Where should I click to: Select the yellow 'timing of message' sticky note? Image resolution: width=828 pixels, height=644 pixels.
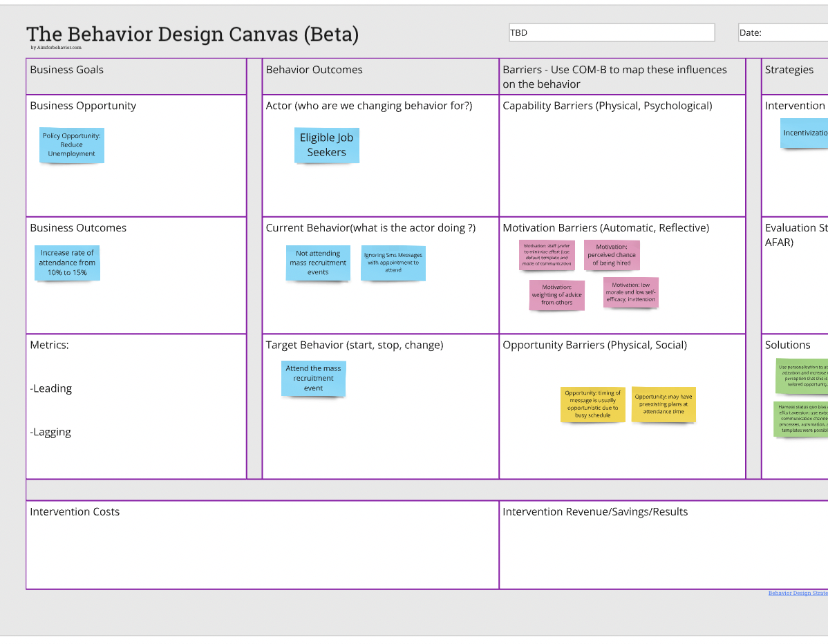pos(592,404)
